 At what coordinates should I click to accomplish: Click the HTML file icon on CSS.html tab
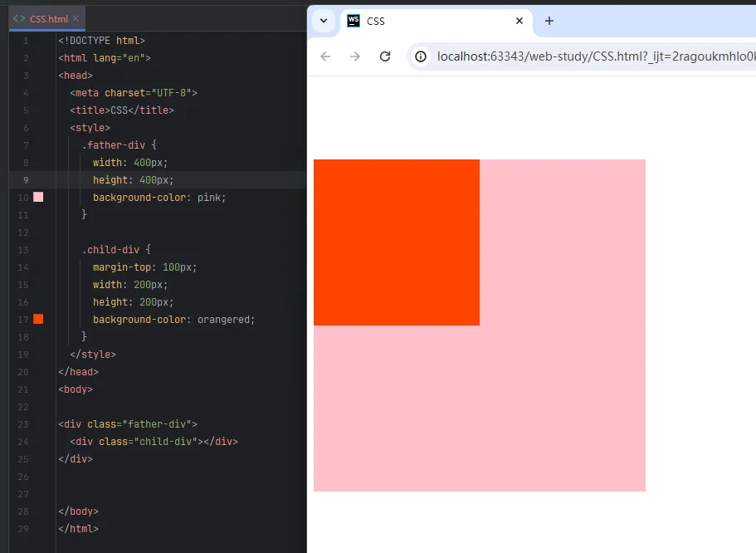point(19,18)
